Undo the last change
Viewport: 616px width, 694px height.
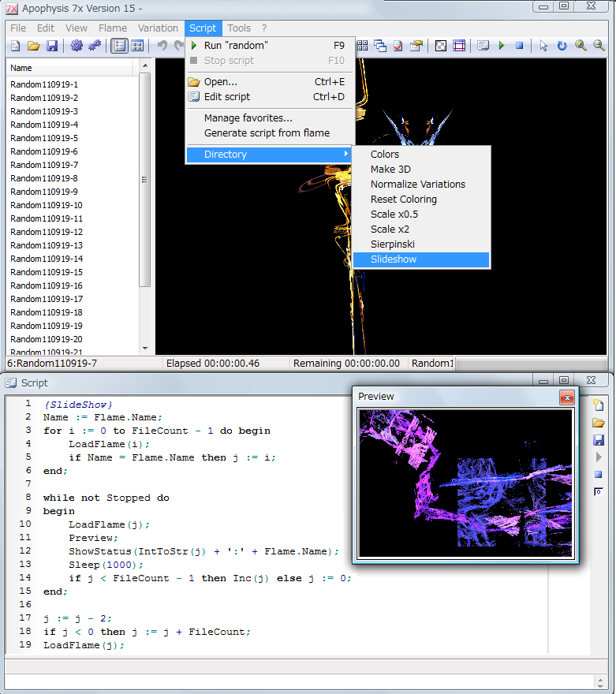pyautogui.click(x=162, y=46)
